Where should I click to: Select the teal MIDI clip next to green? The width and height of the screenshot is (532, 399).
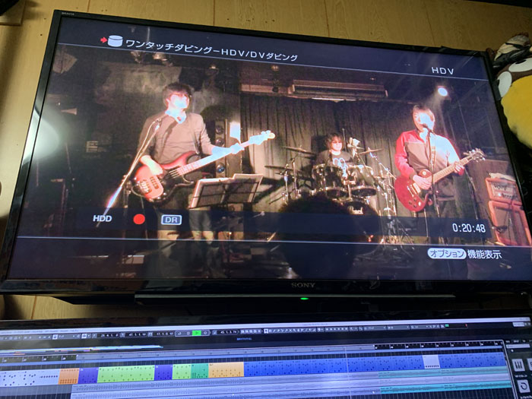(x=199, y=371)
